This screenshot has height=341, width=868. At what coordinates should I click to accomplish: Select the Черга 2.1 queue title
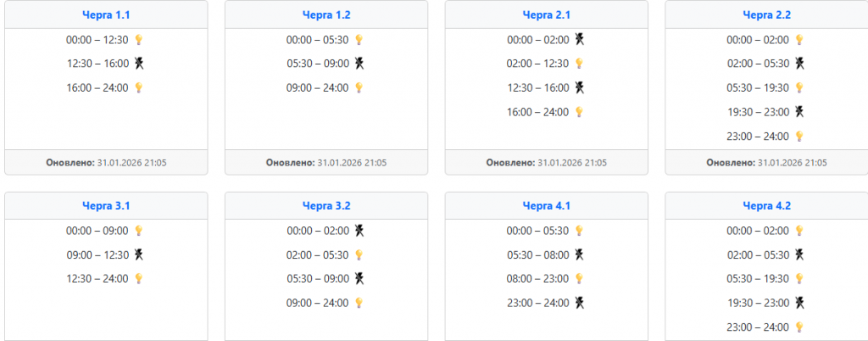[547, 14]
